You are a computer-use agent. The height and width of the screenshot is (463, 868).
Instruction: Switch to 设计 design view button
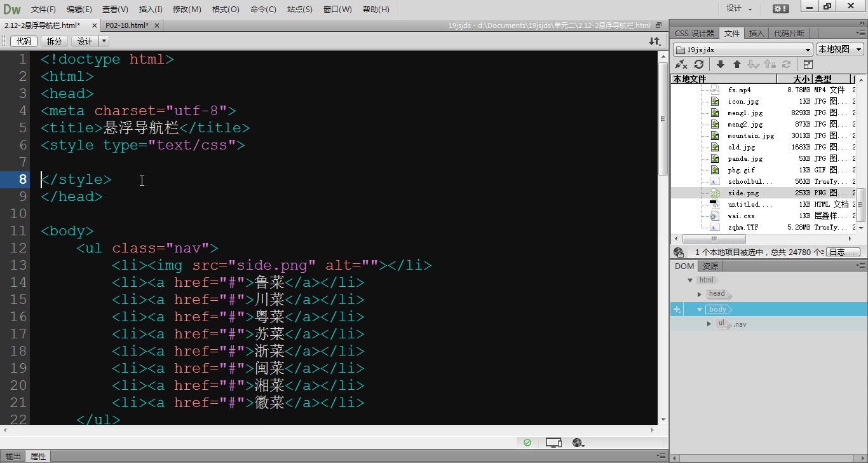85,41
